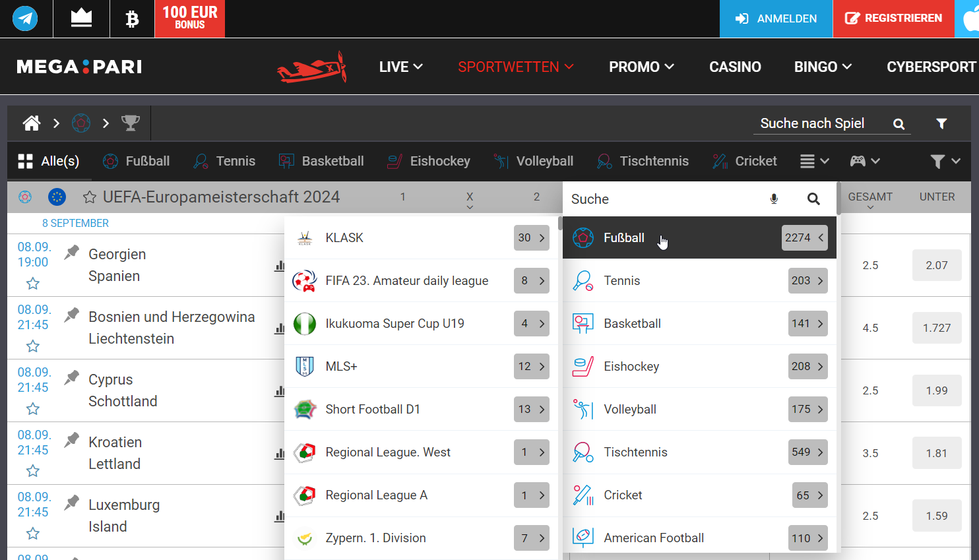The width and height of the screenshot is (979, 560).
Task: Click the ANMELDEN login button
Action: 776,18
